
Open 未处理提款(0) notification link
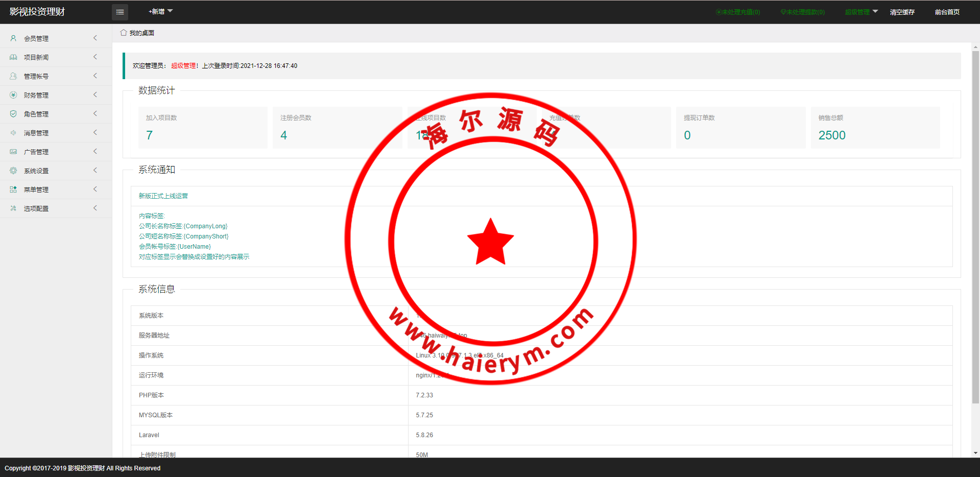click(802, 12)
